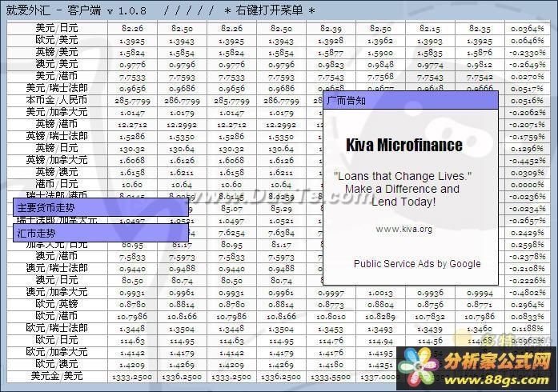Click the 114.76 cell in 欧元/日元 row

pyautogui.click(x=331, y=341)
